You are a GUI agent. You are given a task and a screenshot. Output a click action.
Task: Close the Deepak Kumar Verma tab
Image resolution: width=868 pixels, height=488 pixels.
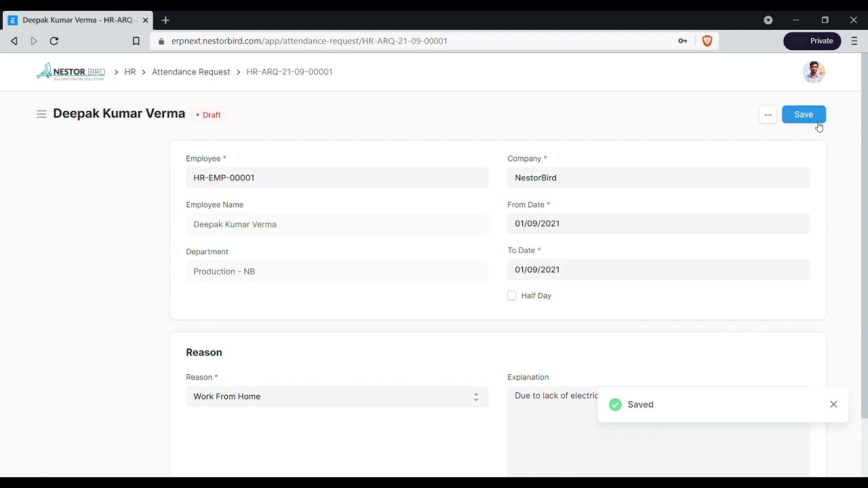coord(145,20)
